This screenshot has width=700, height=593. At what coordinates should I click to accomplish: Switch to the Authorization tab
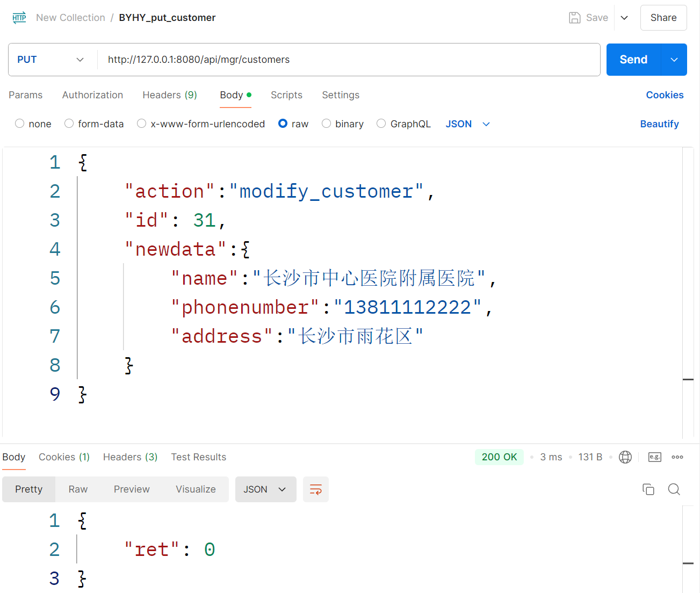point(92,95)
